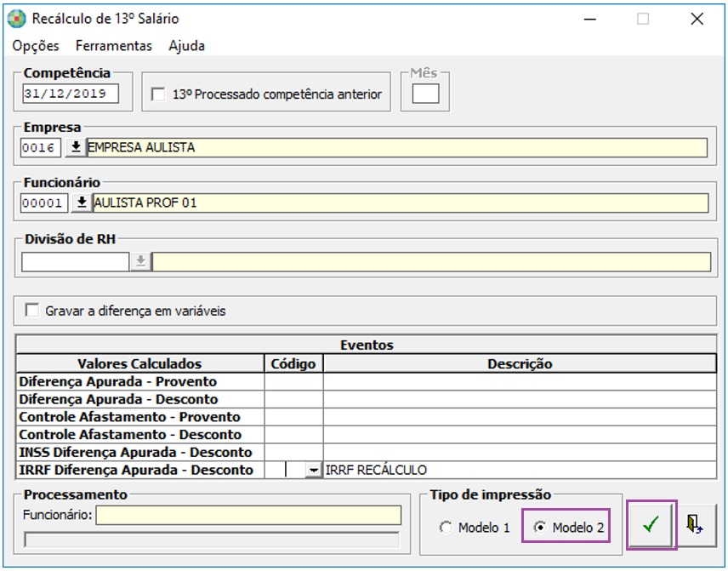728x571 pixels.
Task: Select row Diferença Apurada - Provento label
Action: 140,382
